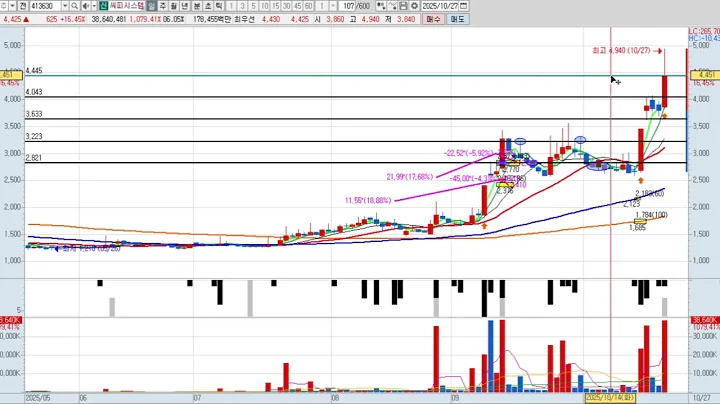The height and width of the screenshot is (404, 720).
Task: Click the 2025/05 date axis label
Action: point(38,398)
